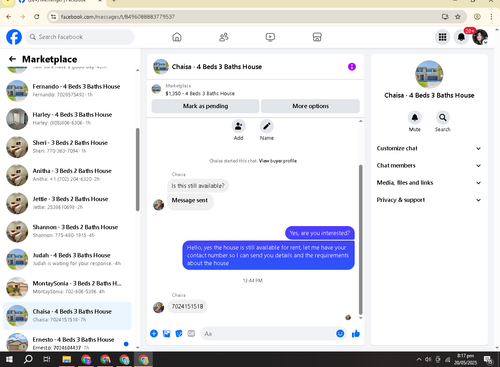Show hidden system tray icons
Viewport: 500px width, 367px height.
(x=419, y=359)
